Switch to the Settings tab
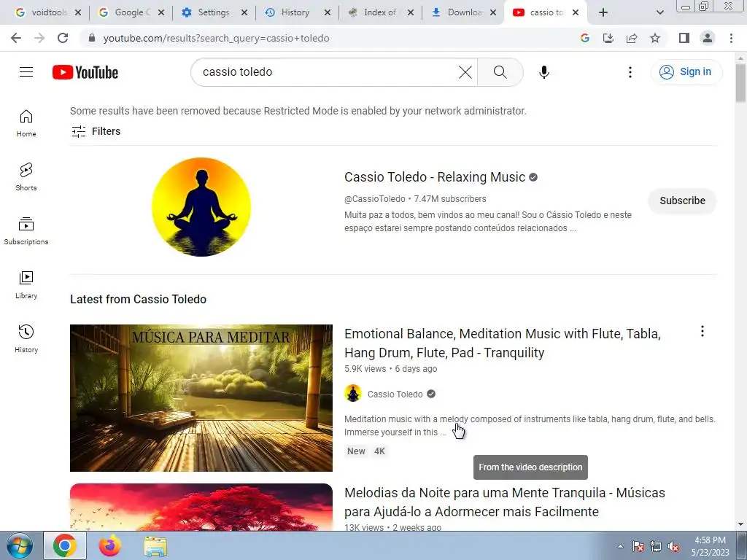The image size is (747, 560). coord(208,12)
